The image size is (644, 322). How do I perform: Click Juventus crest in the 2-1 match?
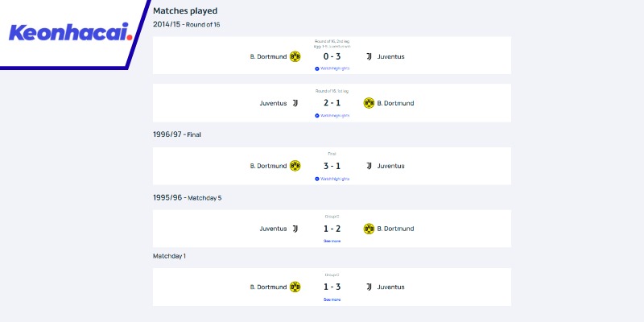[295, 103]
